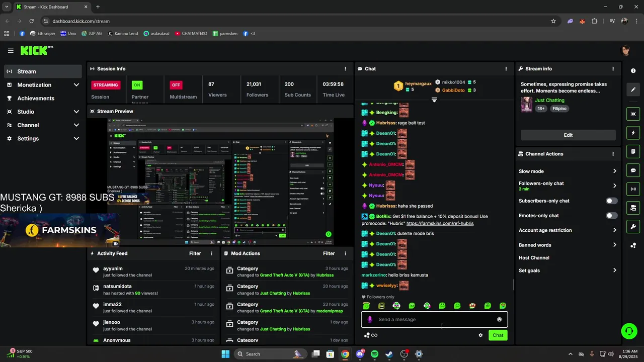The width and height of the screenshot is (644, 362).
Task: Click the taskbar Search box
Action: point(272,354)
